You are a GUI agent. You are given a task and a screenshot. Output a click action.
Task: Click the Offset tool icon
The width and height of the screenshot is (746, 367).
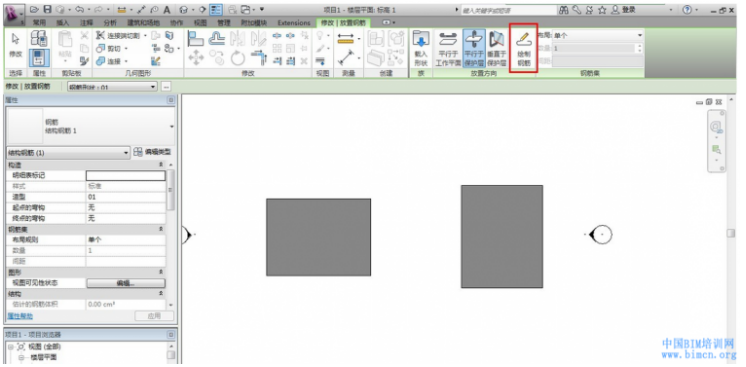[x=217, y=38]
